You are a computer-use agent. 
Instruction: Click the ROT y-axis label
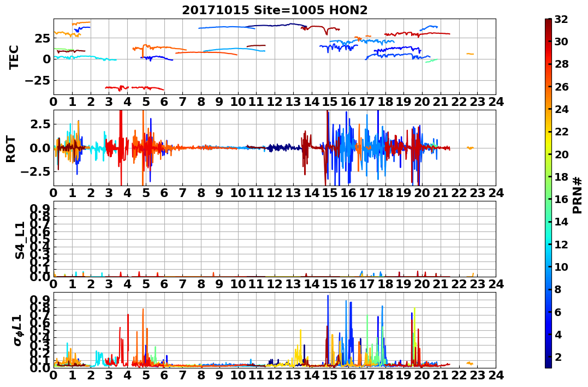point(11,148)
